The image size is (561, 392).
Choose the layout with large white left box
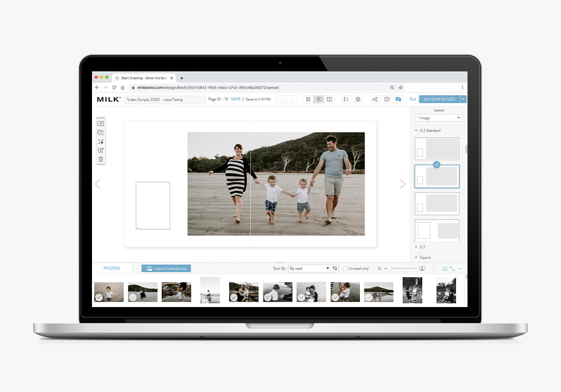437,230
